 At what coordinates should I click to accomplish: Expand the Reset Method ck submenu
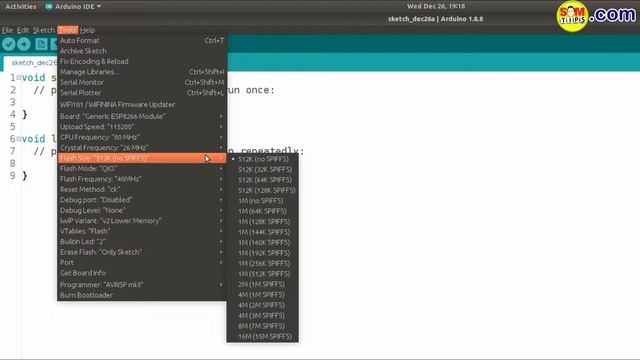coord(142,189)
